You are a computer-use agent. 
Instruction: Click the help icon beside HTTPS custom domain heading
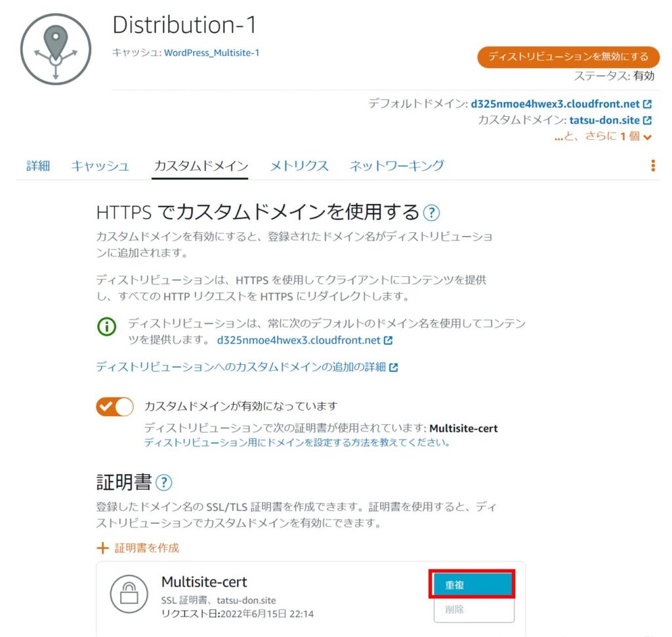tap(431, 213)
